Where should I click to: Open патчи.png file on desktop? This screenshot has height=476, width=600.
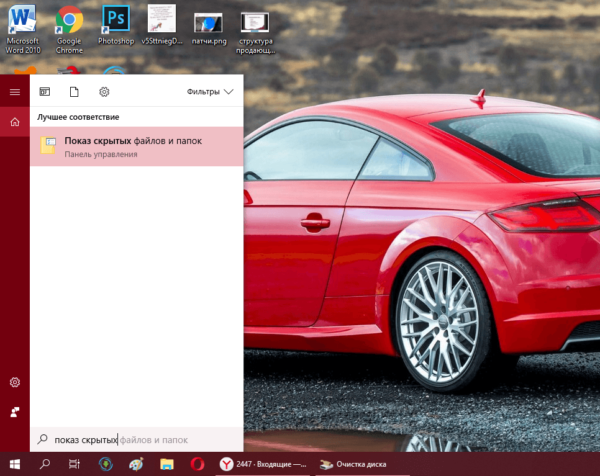coord(209,29)
